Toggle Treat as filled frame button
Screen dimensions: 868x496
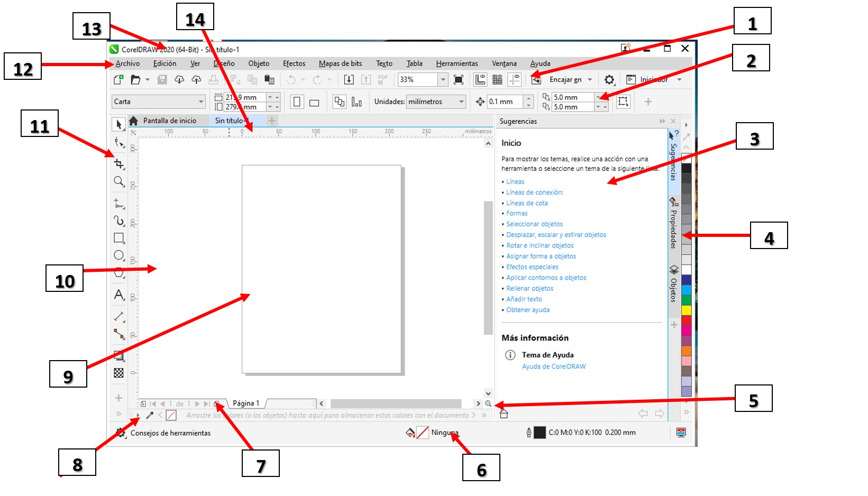[624, 102]
